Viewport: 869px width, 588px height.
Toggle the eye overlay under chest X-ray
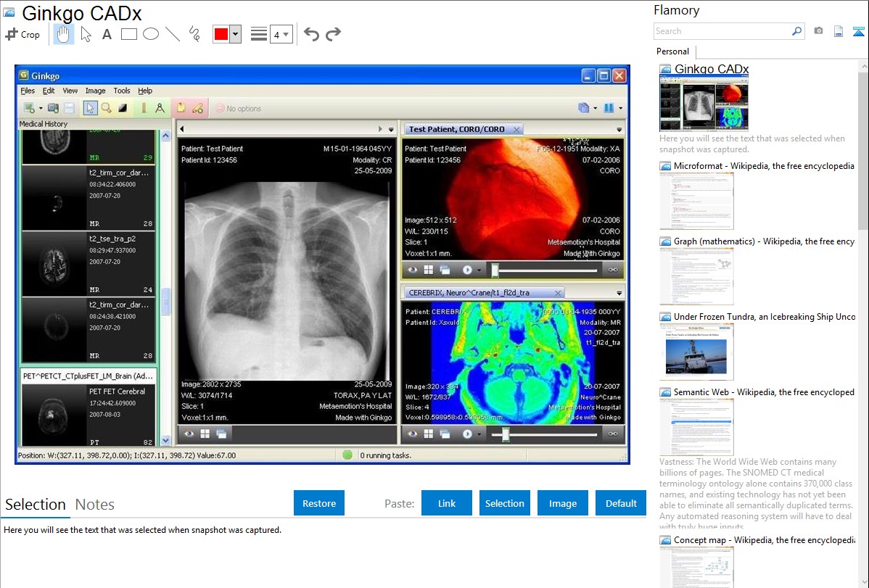[189, 434]
